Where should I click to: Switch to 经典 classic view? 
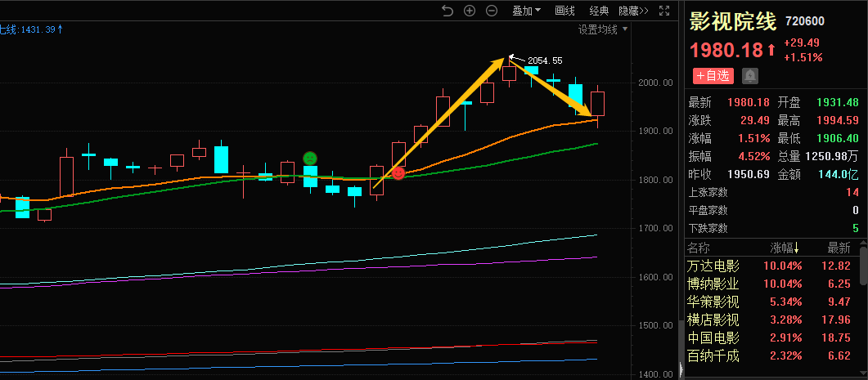click(x=599, y=11)
